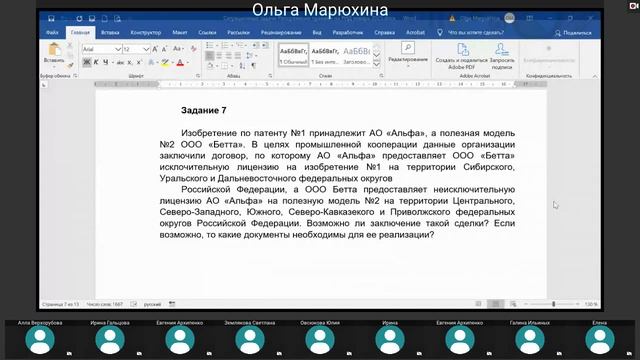
Task: Click the Paste (Вставить) clipboard icon
Action: pyautogui.click(x=54, y=49)
